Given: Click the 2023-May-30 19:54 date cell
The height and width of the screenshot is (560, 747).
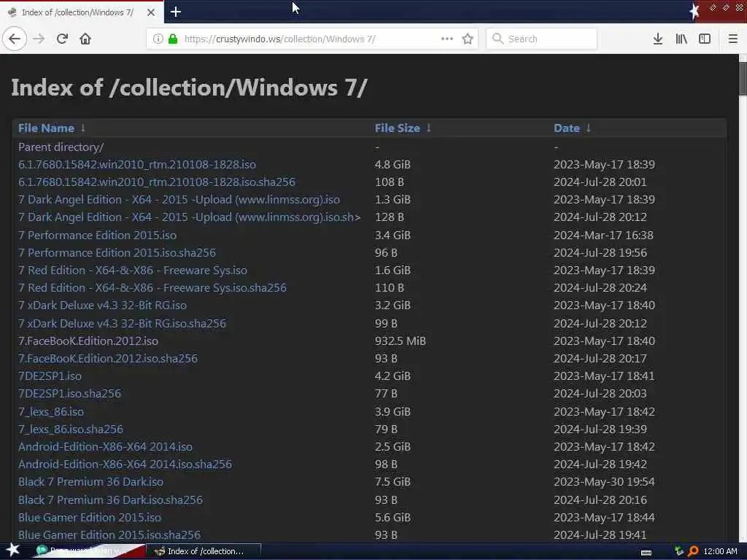Looking at the screenshot, I should click(604, 482).
